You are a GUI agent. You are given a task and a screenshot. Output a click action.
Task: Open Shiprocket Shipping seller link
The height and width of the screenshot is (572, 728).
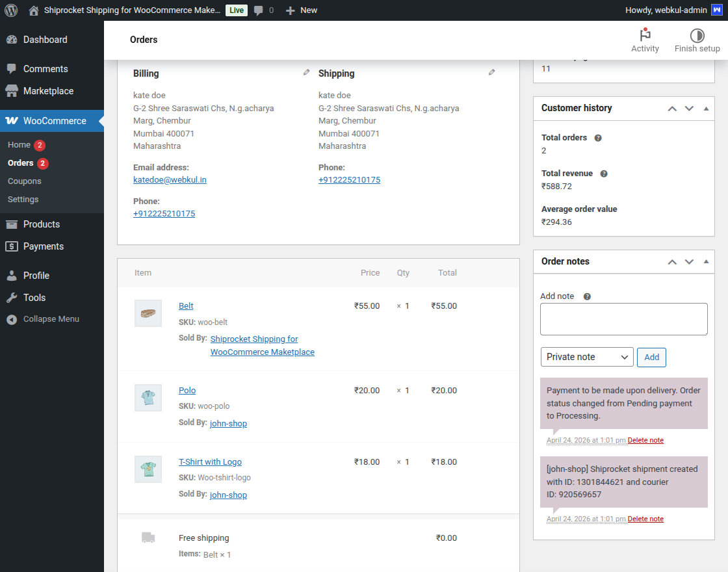263,345
